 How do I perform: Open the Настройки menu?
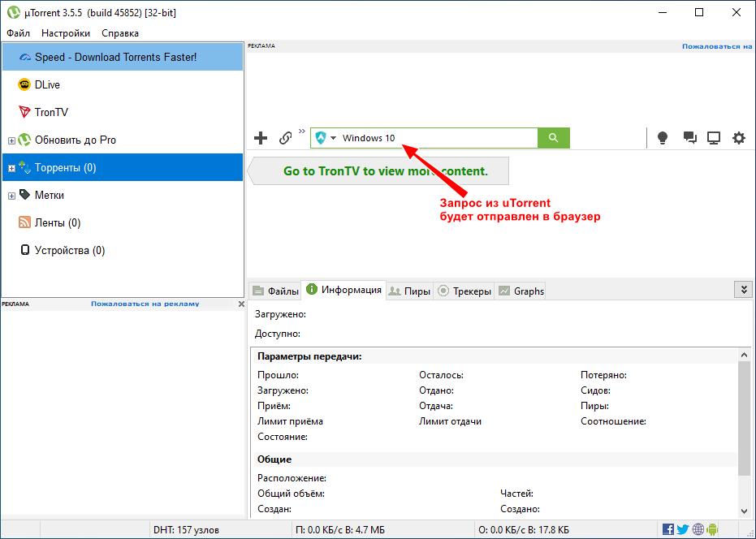66,33
